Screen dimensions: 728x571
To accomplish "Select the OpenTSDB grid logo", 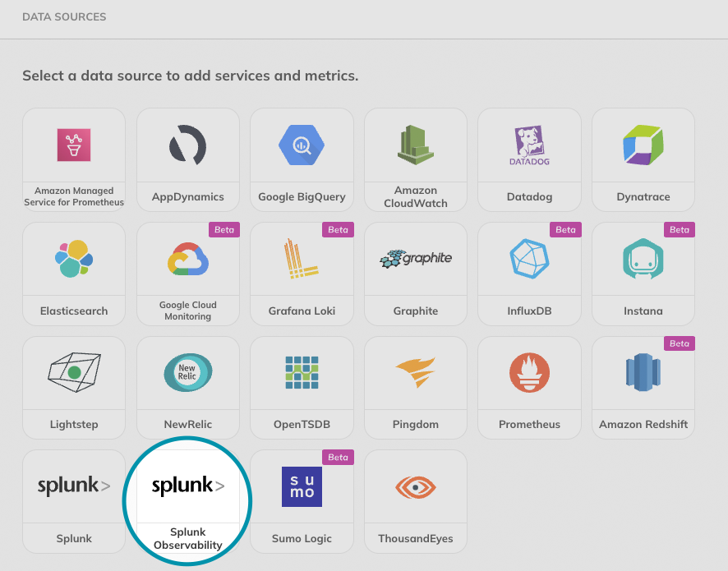I will click(302, 372).
